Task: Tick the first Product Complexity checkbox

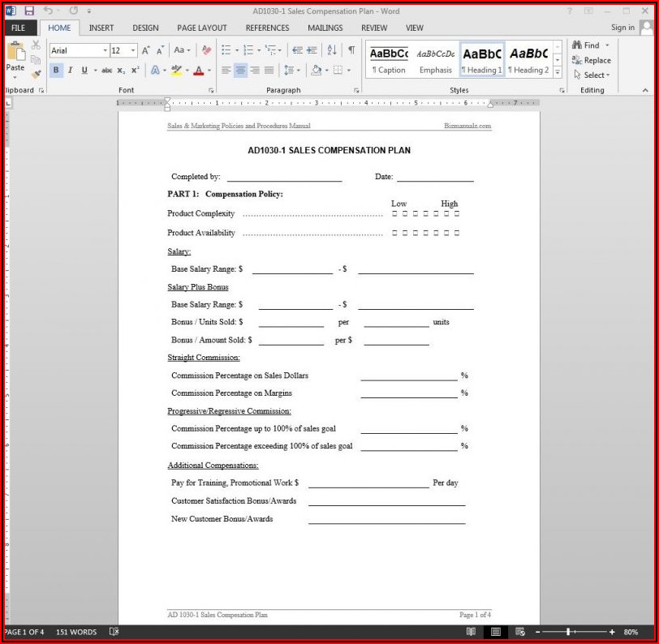Action: tap(394, 214)
